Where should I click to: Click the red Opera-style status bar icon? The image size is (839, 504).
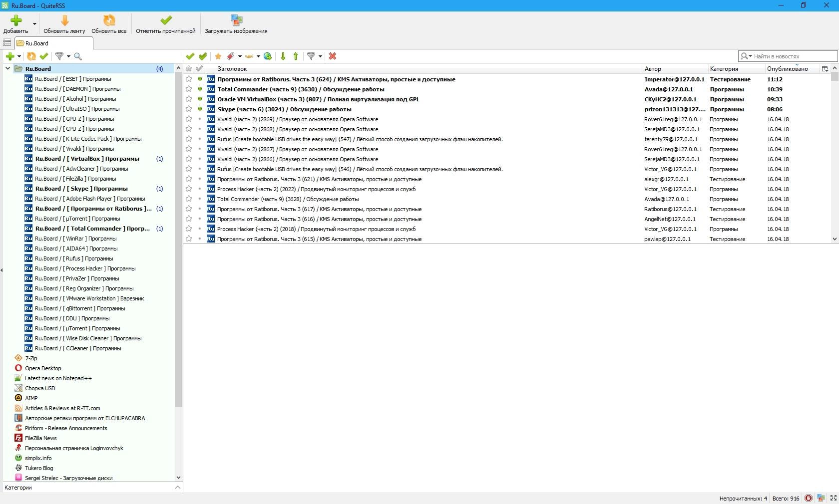[x=808, y=498]
